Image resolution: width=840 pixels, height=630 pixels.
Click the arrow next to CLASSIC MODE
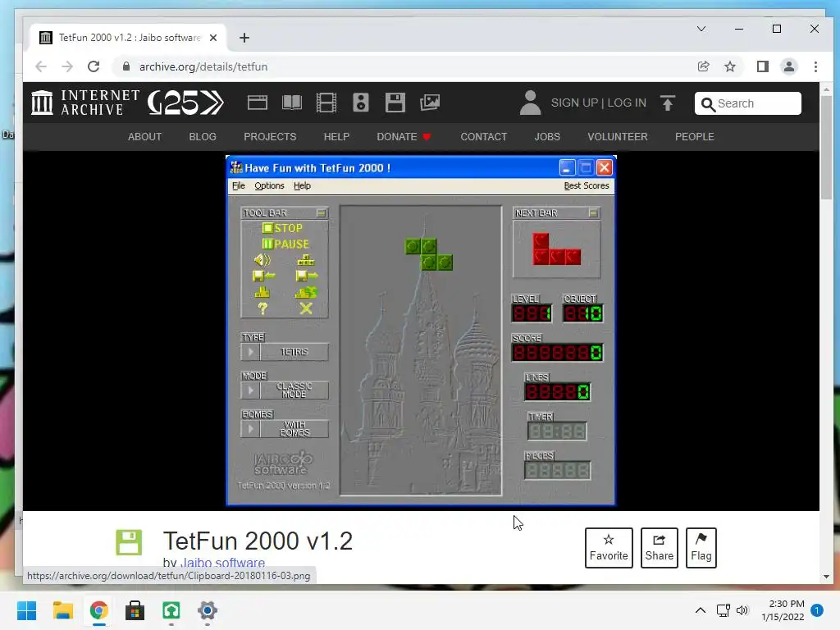point(250,390)
